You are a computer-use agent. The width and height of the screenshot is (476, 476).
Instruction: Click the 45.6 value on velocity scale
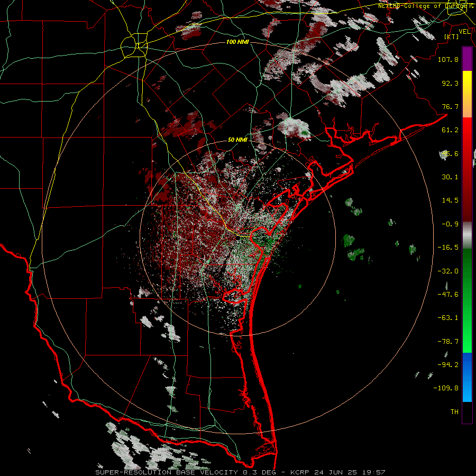tap(450, 153)
